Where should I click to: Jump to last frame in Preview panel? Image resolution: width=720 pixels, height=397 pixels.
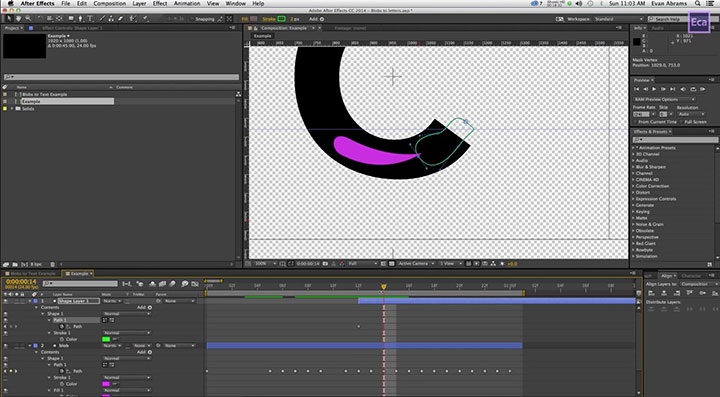tap(672, 89)
